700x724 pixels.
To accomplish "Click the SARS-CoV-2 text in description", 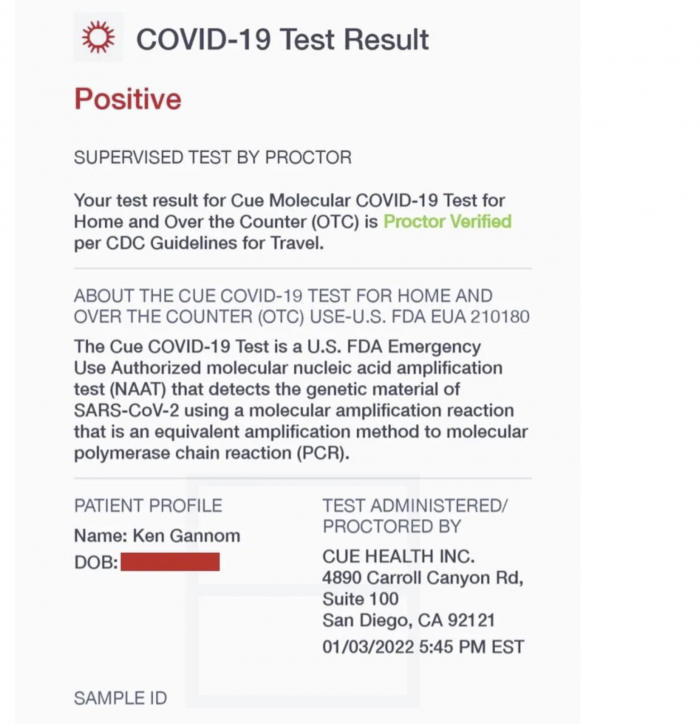I will 126,411.
